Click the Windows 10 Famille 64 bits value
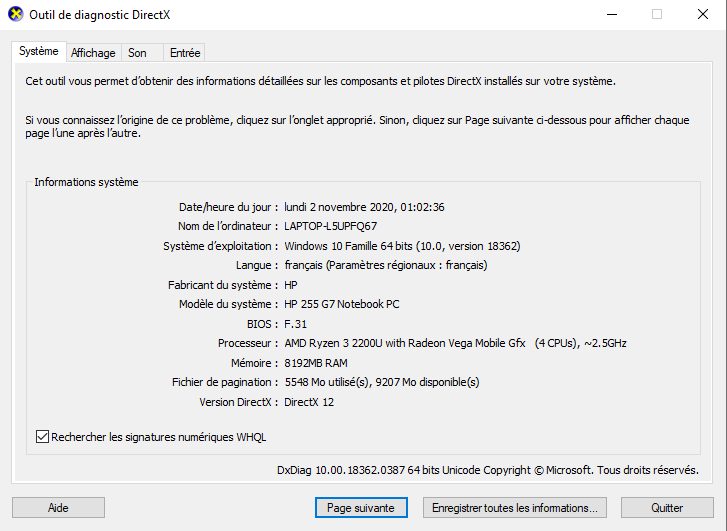 click(x=402, y=246)
